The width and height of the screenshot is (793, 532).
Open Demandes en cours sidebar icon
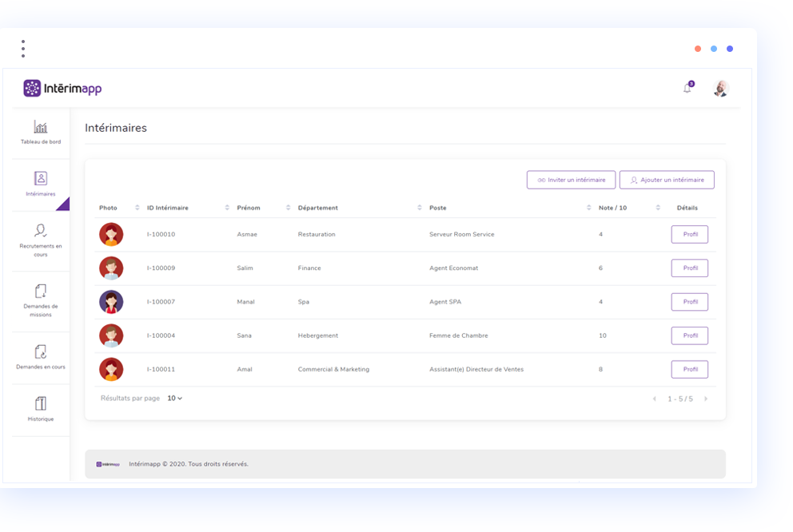[x=41, y=351]
